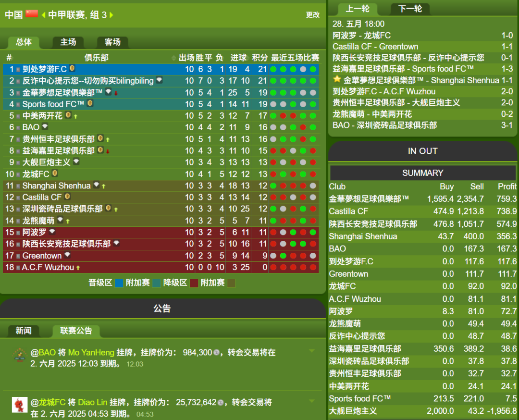Click the China flag icon in the header
The image size is (519, 420).
pyautogui.click(x=32, y=14)
